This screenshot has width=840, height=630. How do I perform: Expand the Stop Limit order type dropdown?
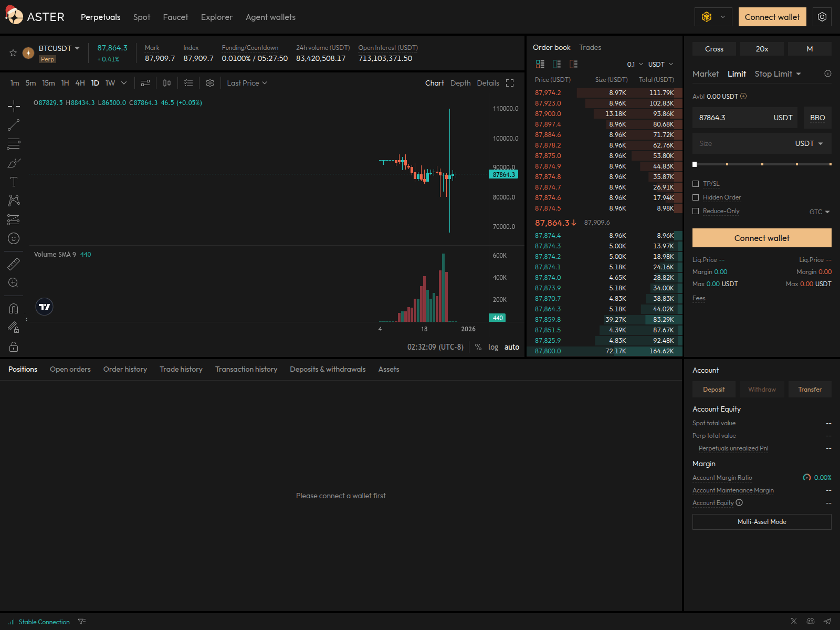(778, 74)
